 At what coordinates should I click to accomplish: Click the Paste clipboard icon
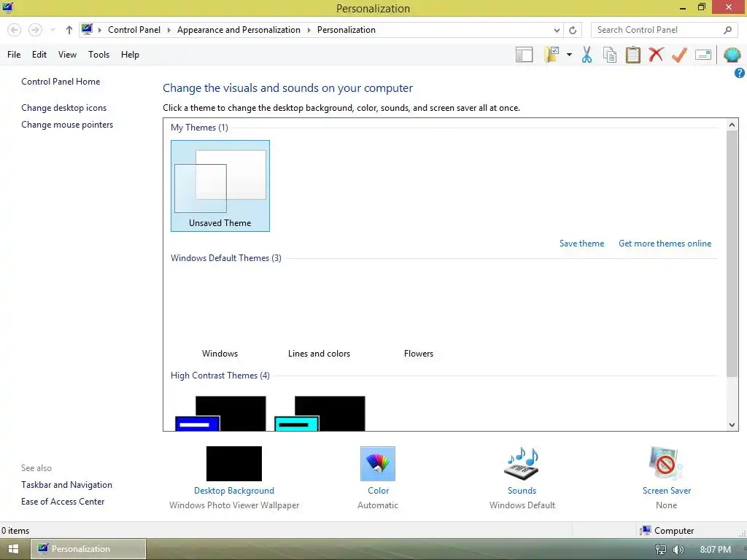632,55
